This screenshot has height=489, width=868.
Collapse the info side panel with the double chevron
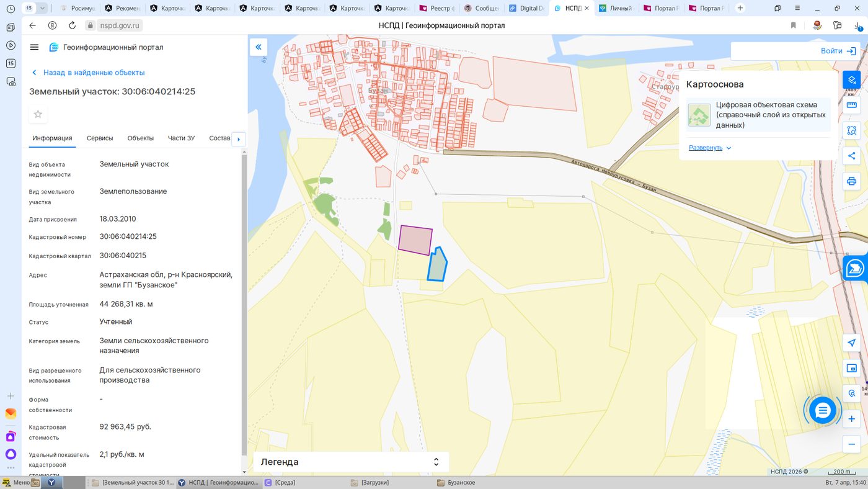259,47
